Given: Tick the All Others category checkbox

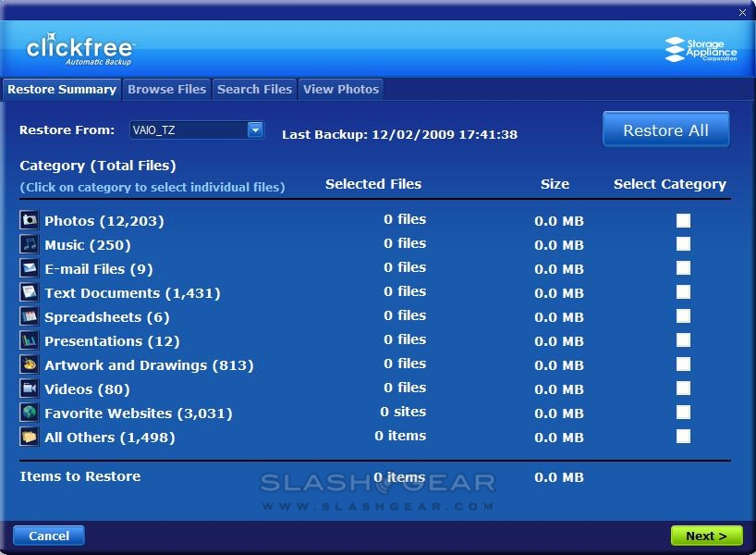Looking at the screenshot, I should click(683, 437).
